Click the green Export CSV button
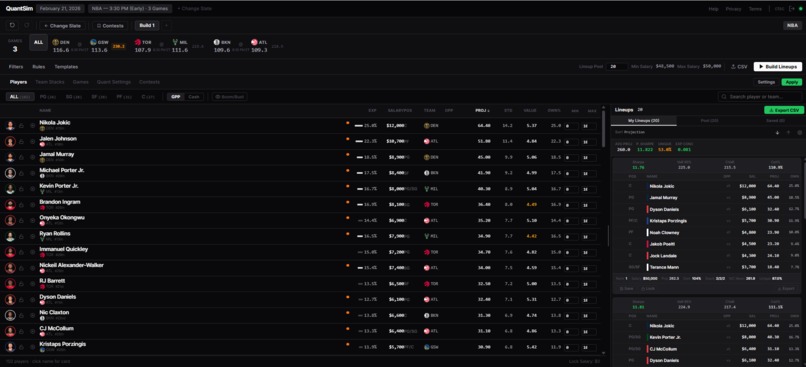806x367 pixels. click(784, 110)
